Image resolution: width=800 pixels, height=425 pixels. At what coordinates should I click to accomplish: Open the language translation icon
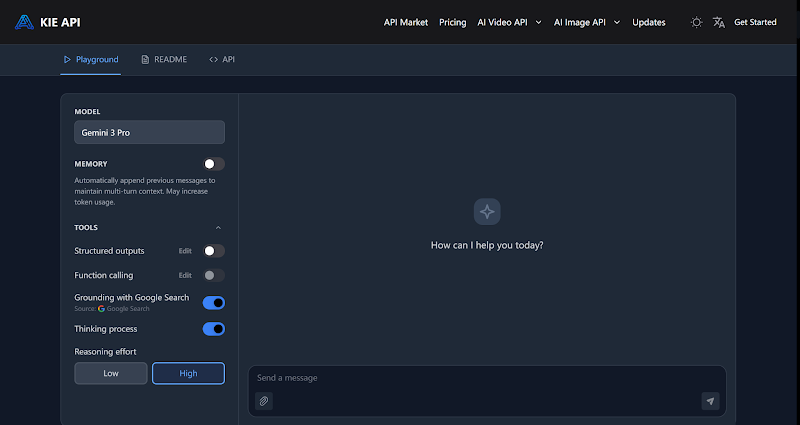pos(718,22)
